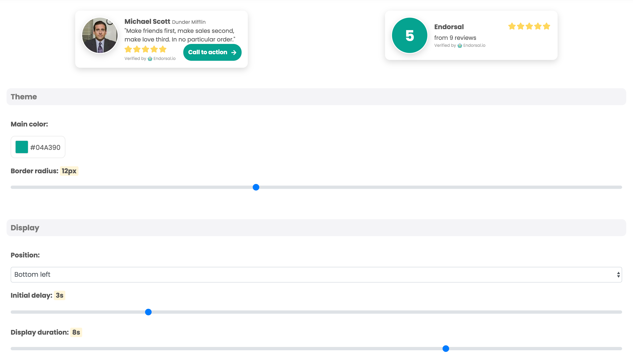The width and height of the screenshot is (633, 364).
Task: Select the Bottom left option text
Action: tap(32, 274)
